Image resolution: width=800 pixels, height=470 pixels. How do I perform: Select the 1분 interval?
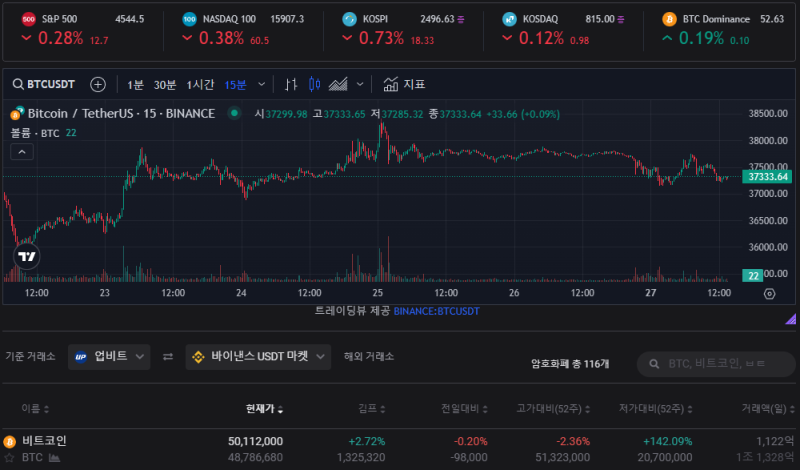click(135, 85)
